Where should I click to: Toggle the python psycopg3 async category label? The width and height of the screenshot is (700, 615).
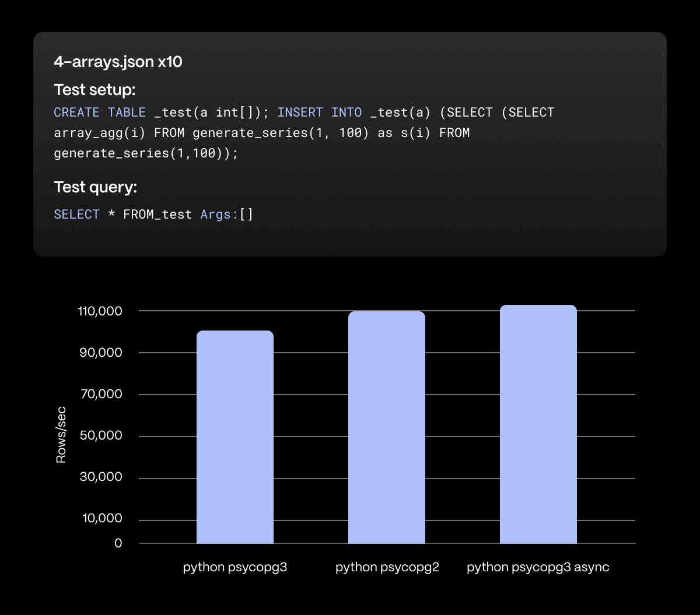(537, 567)
